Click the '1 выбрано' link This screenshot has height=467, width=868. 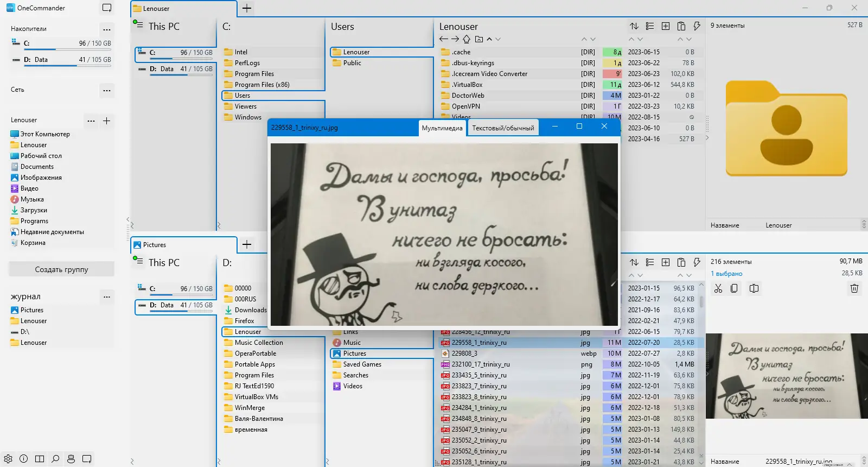726,274
